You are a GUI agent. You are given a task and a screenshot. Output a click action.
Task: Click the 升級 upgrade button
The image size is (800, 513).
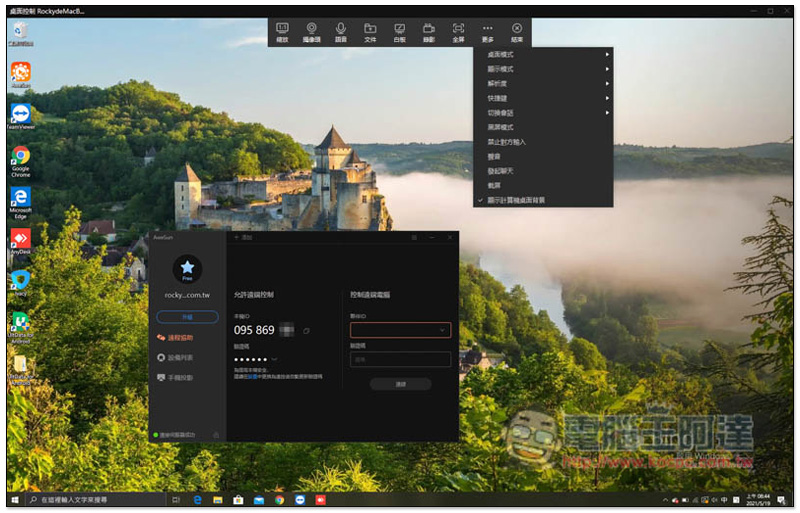[x=186, y=316]
